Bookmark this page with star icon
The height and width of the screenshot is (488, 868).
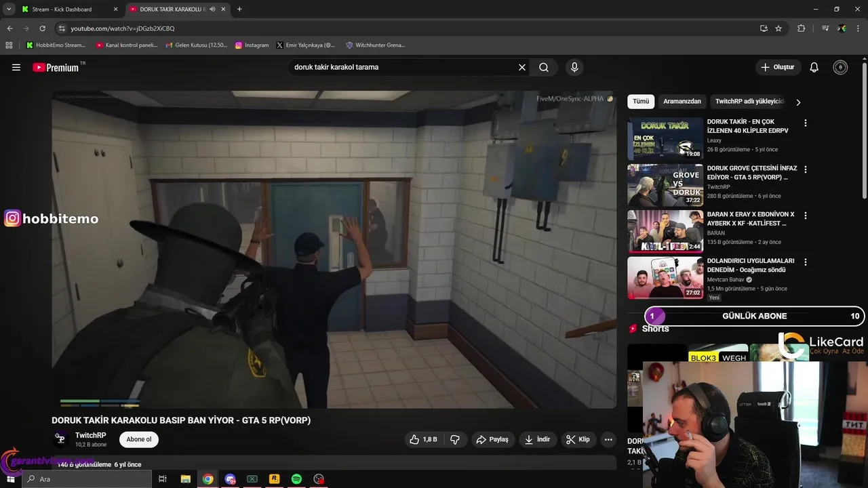[778, 28]
